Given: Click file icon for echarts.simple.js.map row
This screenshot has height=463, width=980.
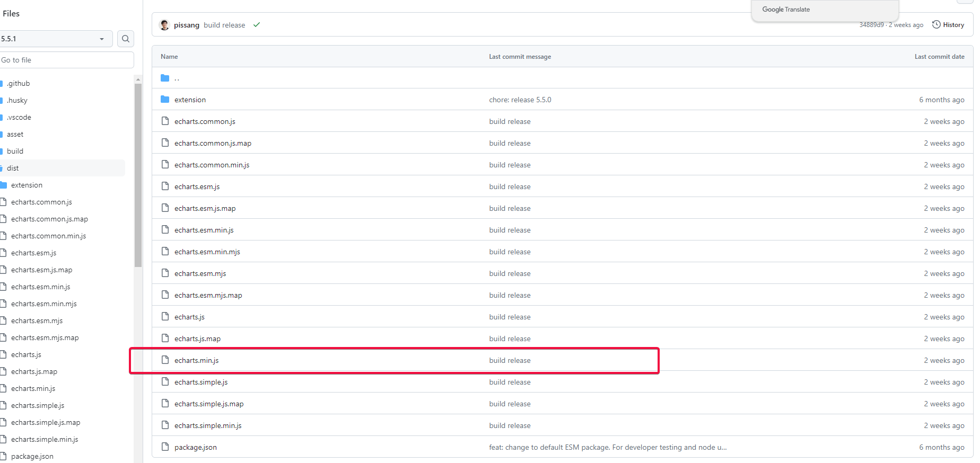Looking at the screenshot, I should click(165, 404).
